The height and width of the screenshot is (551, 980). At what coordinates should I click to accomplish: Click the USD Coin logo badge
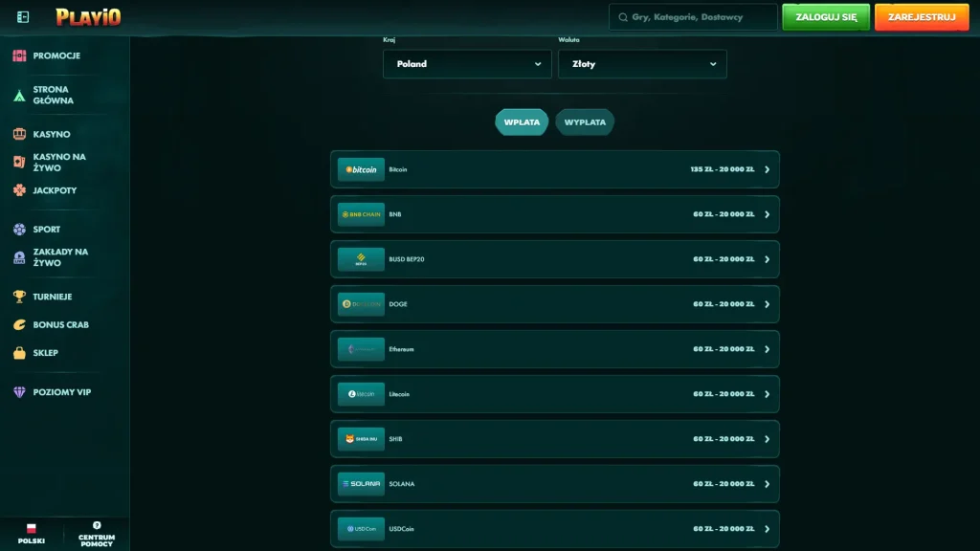click(x=361, y=529)
